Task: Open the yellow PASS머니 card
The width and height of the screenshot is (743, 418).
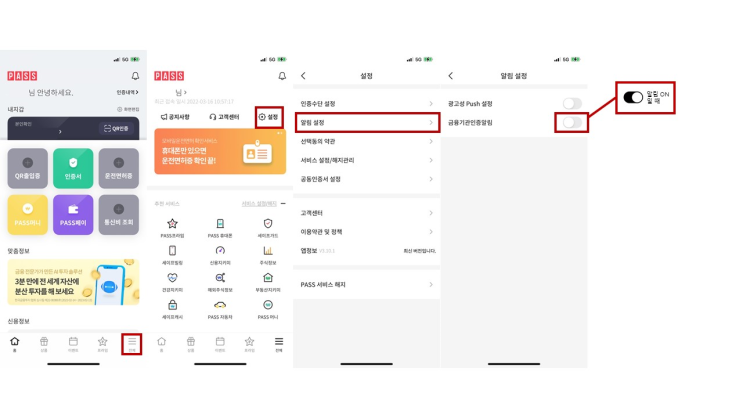Action: [27, 215]
